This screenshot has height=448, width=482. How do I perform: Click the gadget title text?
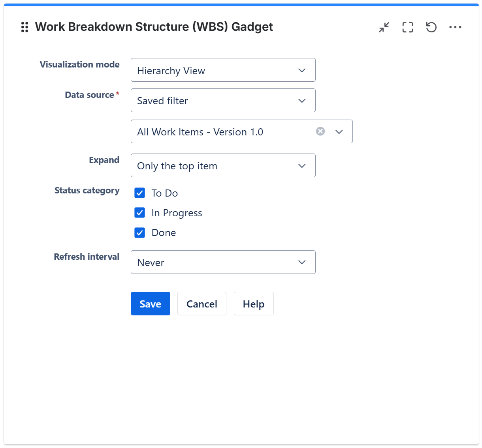click(x=154, y=27)
